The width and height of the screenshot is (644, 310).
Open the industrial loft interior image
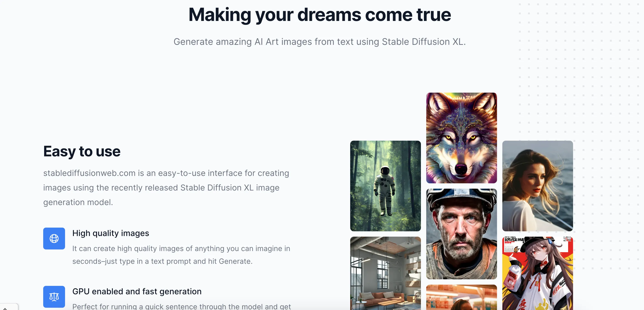point(385,273)
